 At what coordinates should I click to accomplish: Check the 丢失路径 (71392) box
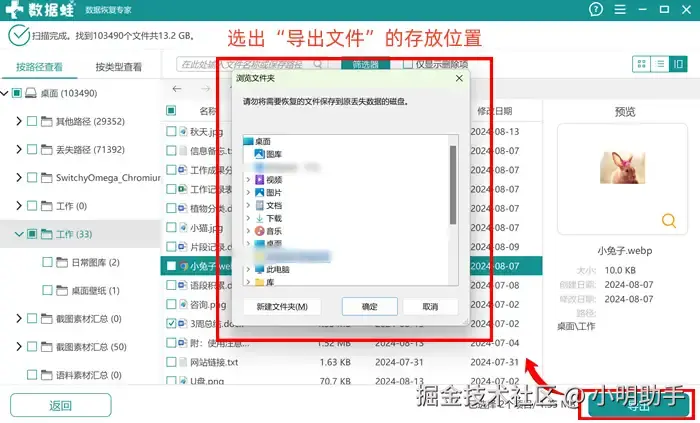coord(32,149)
